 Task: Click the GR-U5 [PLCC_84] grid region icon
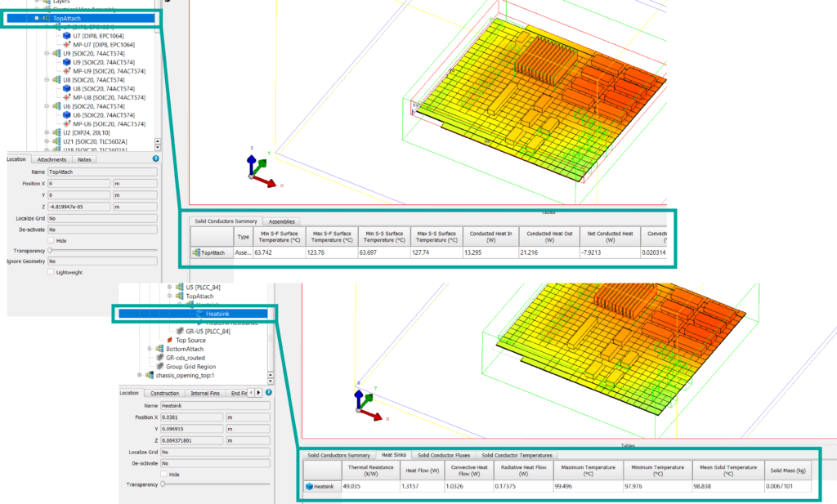pyautogui.click(x=179, y=332)
